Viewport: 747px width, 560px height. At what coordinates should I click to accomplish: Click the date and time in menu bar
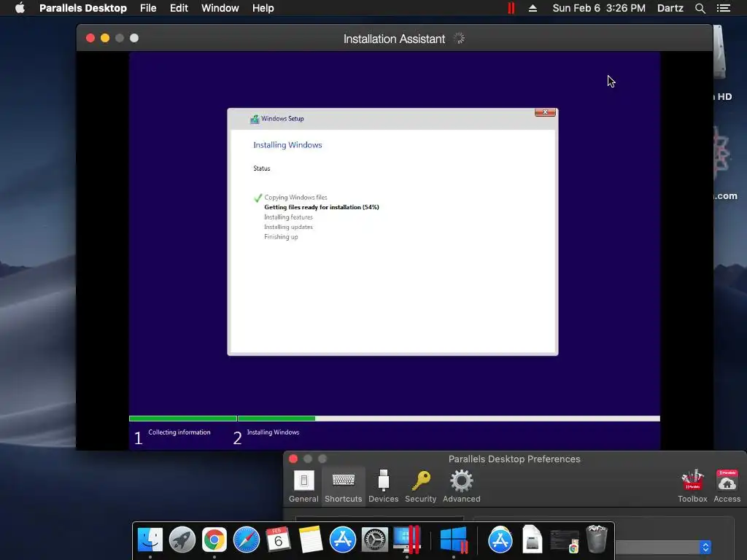click(599, 8)
